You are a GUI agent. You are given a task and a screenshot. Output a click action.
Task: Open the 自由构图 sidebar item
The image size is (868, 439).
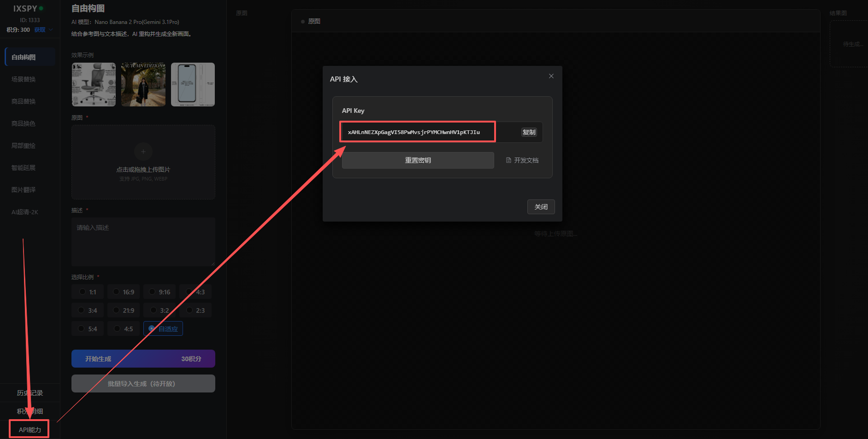(x=30, y=57)
